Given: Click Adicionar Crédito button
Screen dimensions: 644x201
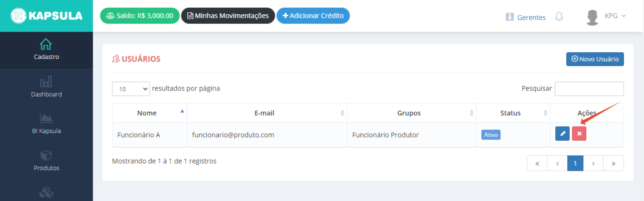Looking at the screenshot, I should tap(313, 16).
